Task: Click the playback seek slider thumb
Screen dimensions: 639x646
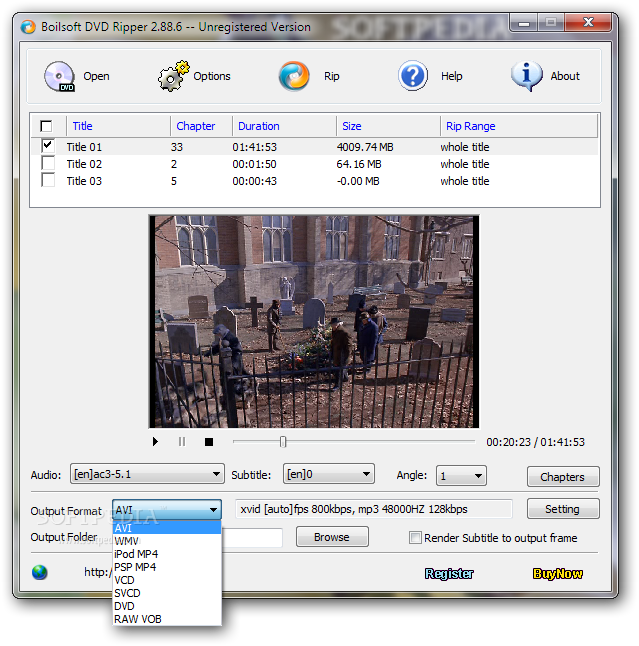Action: pos(283,442)
